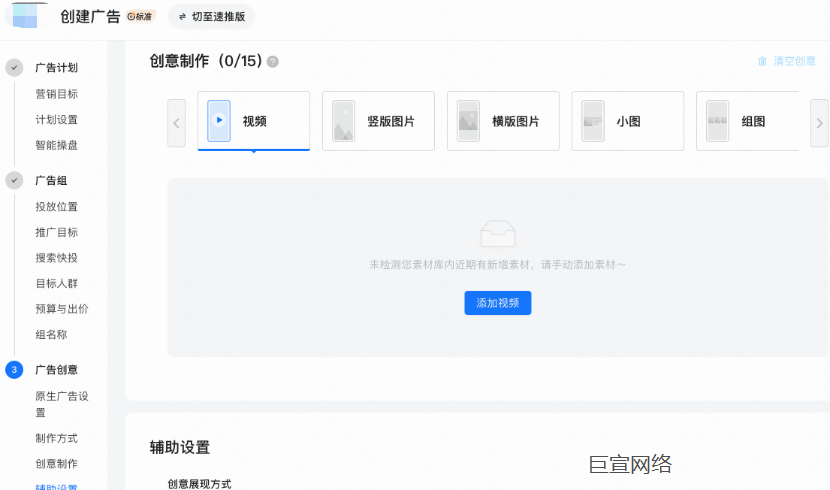830x490 pixels.
Task: Navigate to 制作方式
Action: tap(56, 438)
